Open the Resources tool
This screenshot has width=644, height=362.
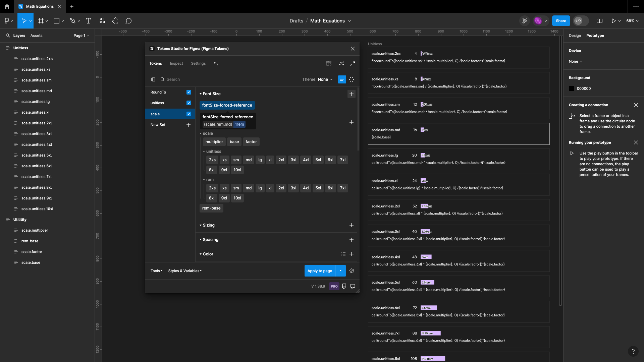(102, 21)
